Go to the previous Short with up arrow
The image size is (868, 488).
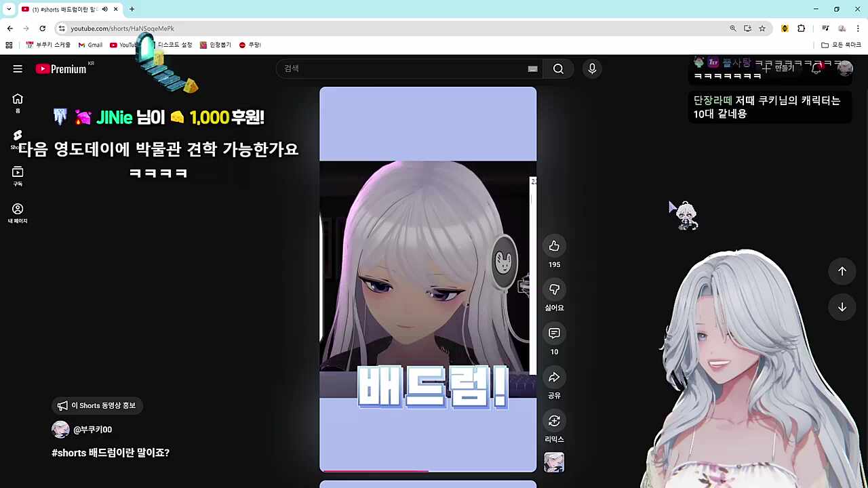pos(842,271)
